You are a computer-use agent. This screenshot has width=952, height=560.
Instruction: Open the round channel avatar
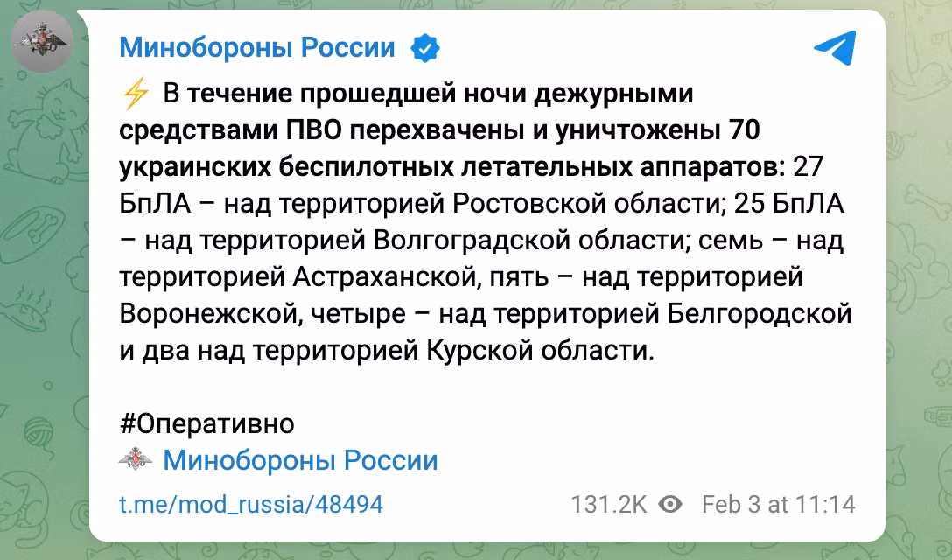[42, 41]
